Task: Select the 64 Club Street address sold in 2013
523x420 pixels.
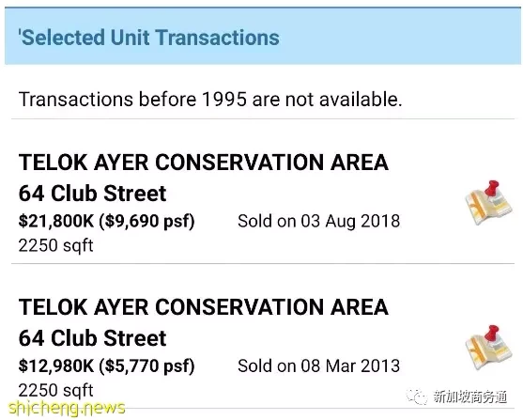Action: (x=92, y=338)
